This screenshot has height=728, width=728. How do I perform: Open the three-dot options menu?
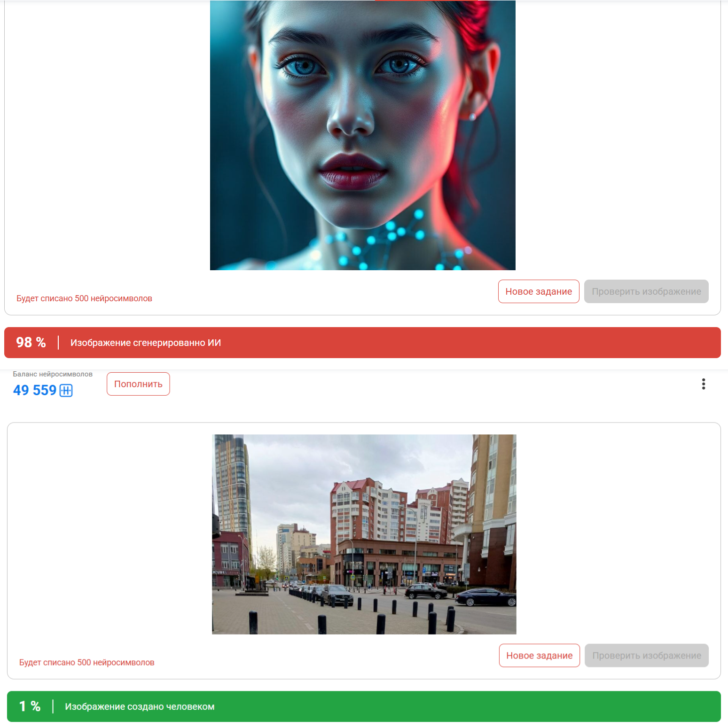703,384
